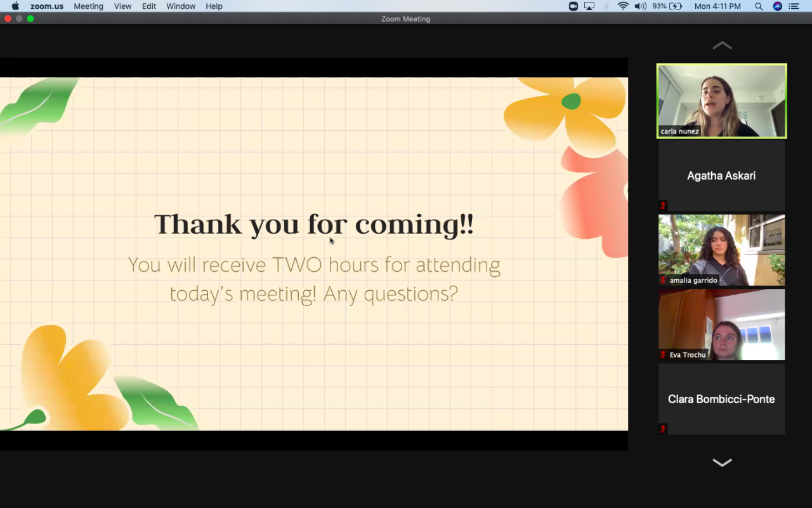
Task: Select Eva Trochu video thumbnail
Action: 721,324
